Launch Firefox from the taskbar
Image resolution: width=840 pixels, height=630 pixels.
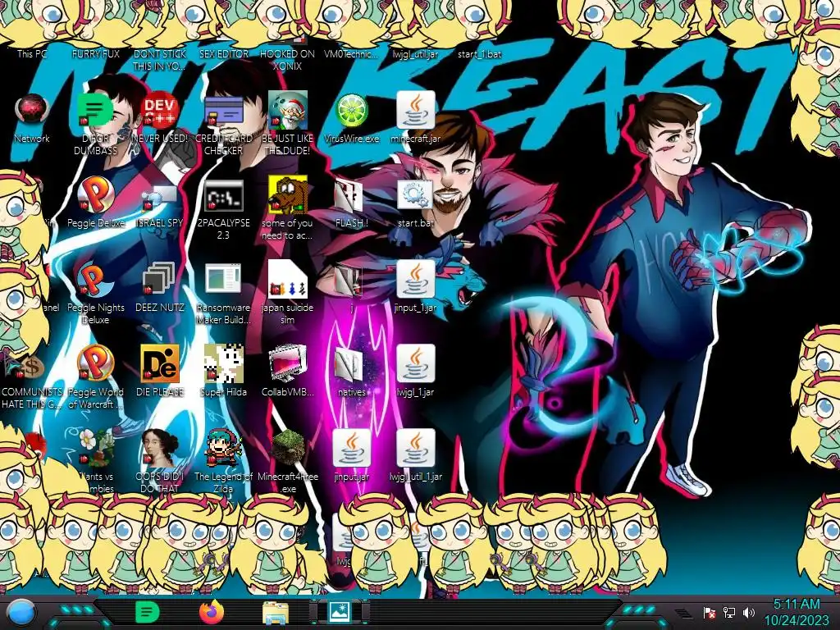(211, 612)
